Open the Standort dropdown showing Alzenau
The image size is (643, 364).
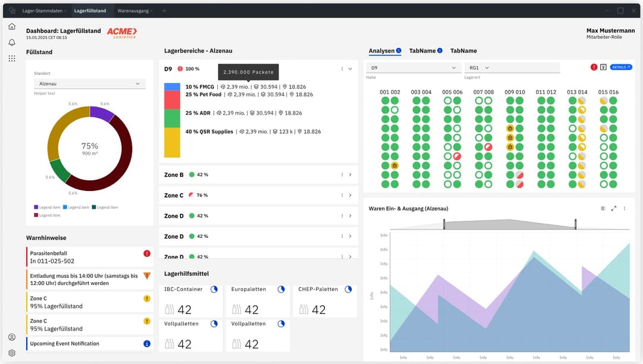(x=89, y=83)
